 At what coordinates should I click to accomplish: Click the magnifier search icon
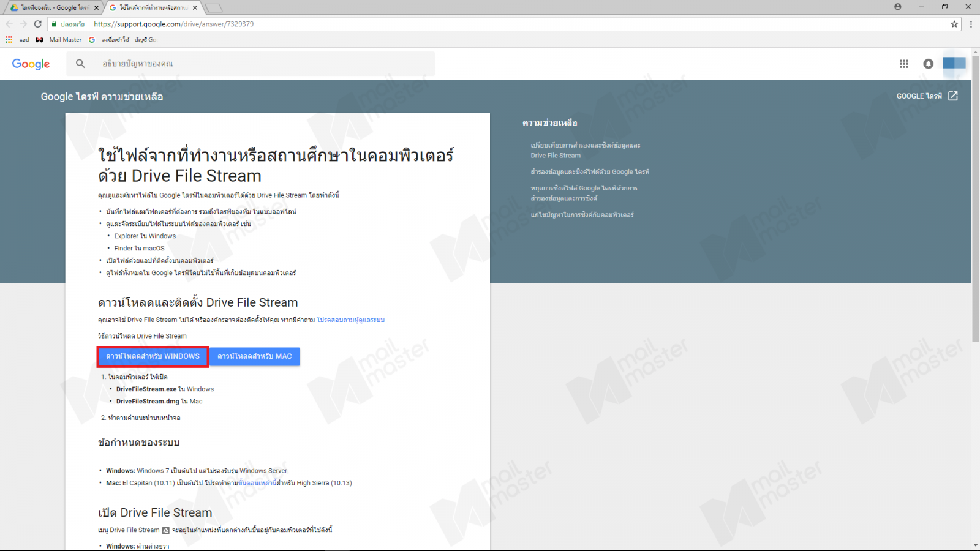80,64
